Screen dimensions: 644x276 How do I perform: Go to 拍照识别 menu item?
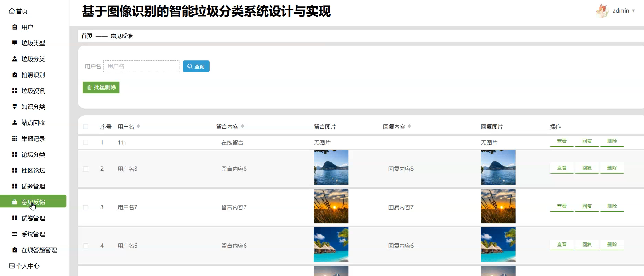(33, 75)
